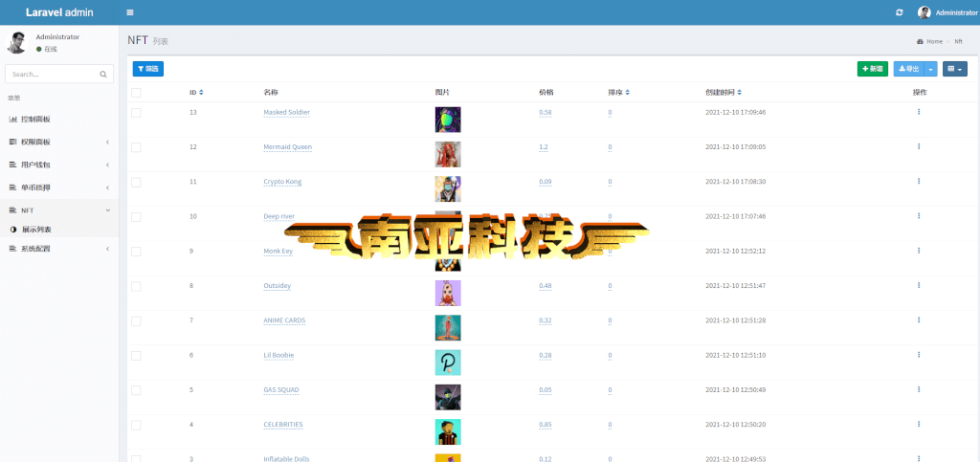Open the Mermaid Queen thumbnail image

tap(448, 154)
